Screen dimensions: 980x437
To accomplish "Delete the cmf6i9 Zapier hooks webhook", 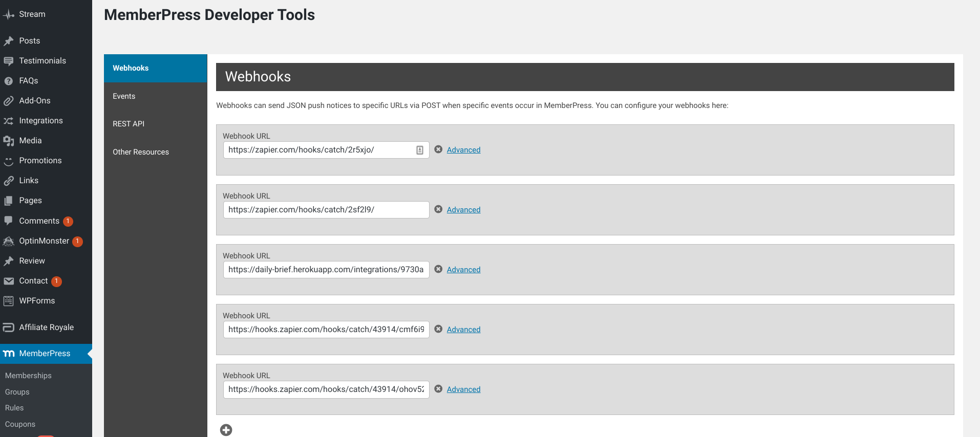I will click(438, 329).
